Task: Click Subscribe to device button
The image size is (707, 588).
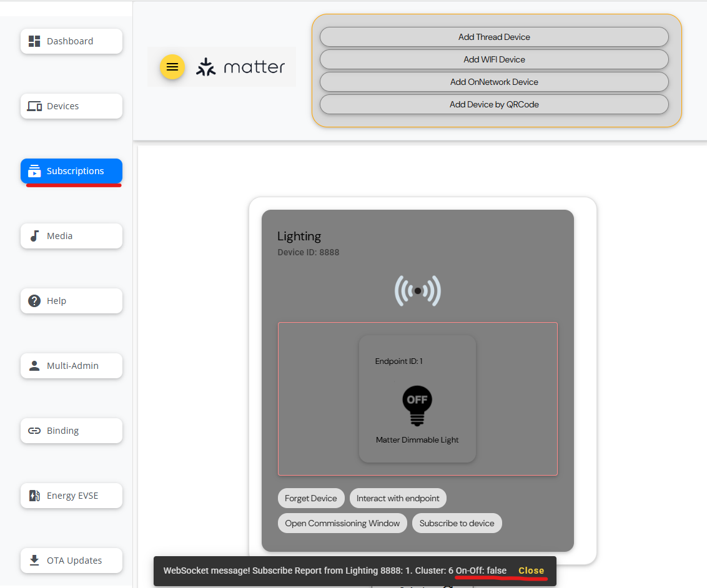Action: pyautogui.click(x=457, y=523)
